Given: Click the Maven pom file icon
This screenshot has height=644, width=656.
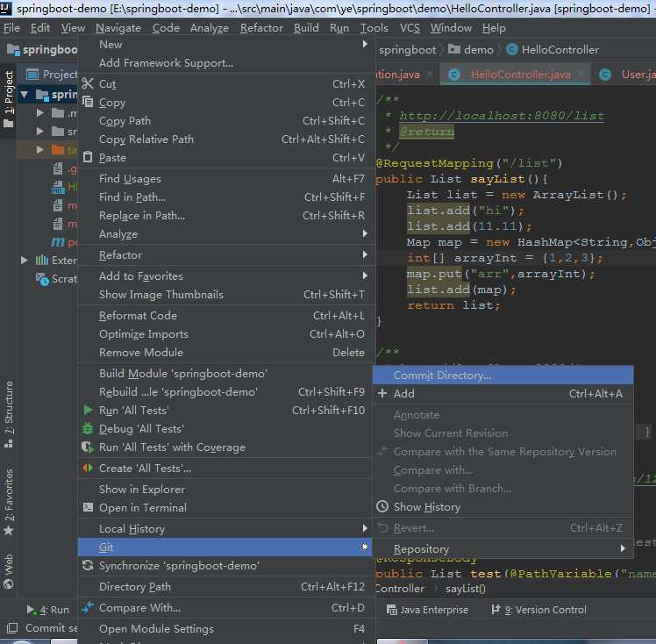Looking at the screenshot, I should pos(58,242).
